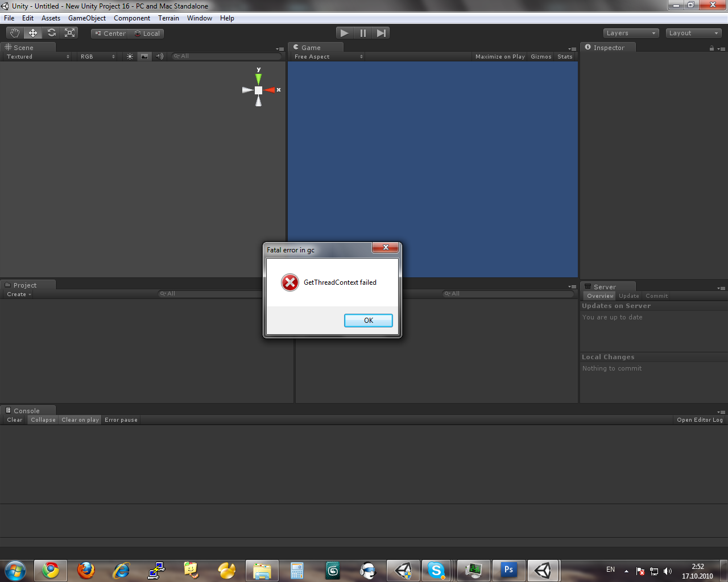Click the Pause button
This screenshot has width=728, height=582.
(x=363, y=33)
